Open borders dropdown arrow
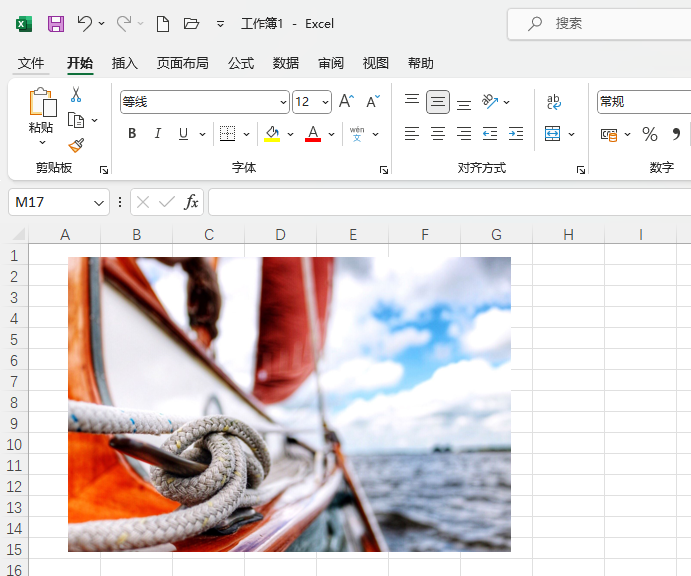691x576 pixels. [x=246, y=134]
